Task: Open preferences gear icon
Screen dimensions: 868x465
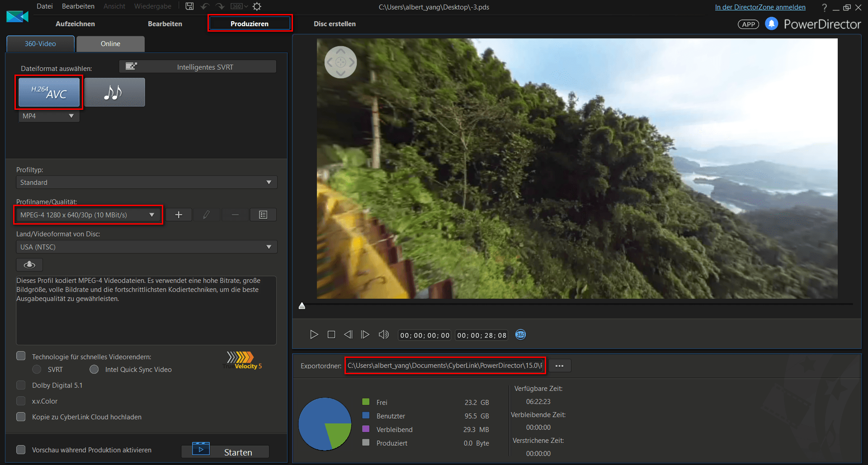Action: click(x=257, y=6)
